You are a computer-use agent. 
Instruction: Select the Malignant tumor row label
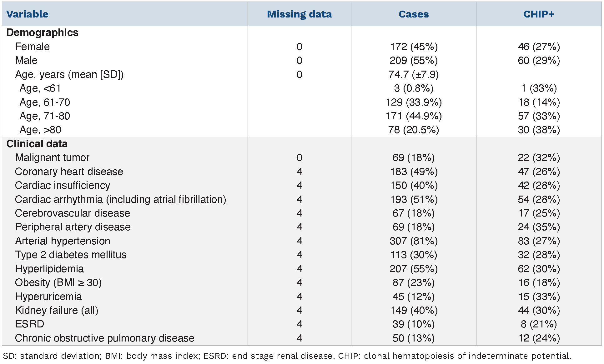coord(52,157)
